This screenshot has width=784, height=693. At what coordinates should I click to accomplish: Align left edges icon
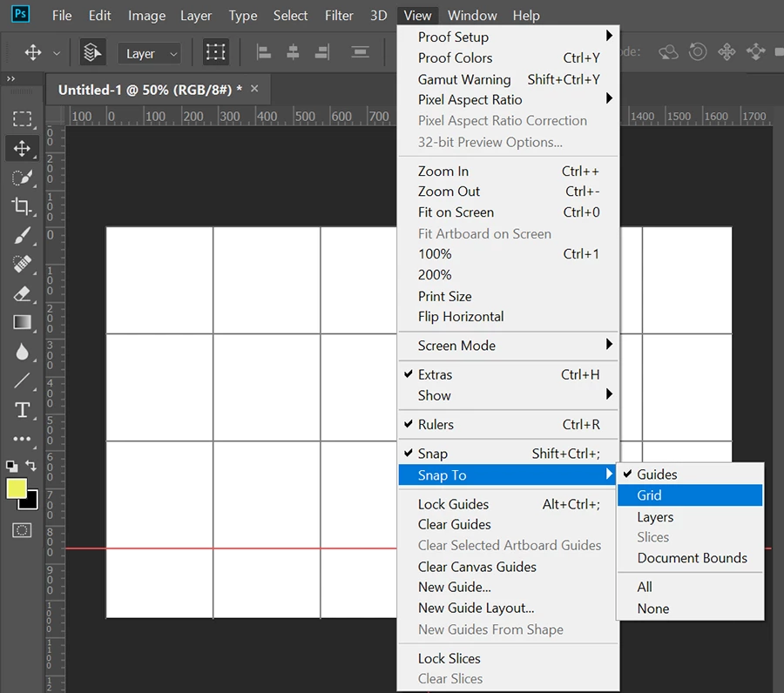click(x=263, y=52)
